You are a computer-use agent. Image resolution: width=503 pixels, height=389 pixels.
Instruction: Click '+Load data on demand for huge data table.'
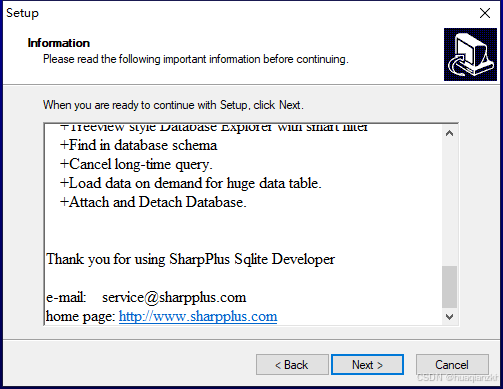[x=191, y=183]
